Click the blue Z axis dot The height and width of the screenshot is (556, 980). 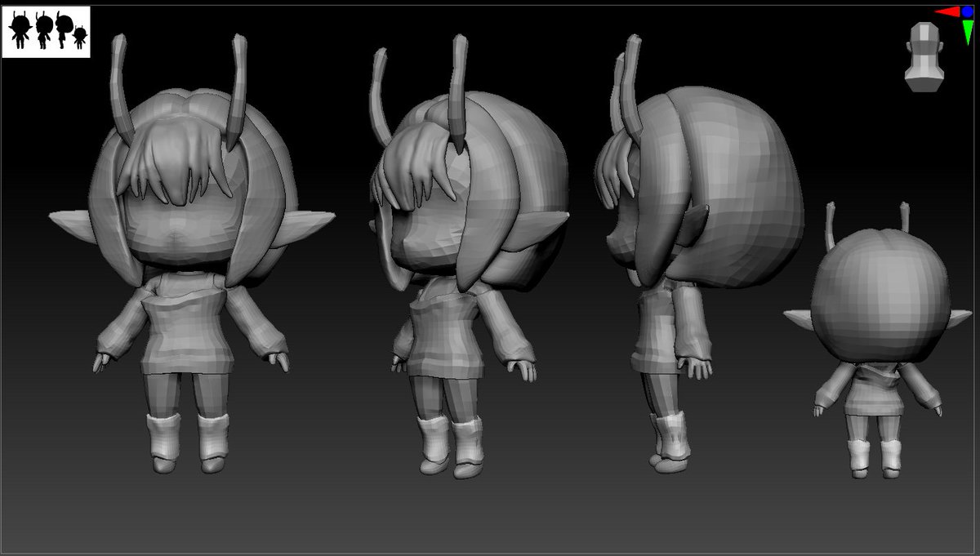point(968,12)
